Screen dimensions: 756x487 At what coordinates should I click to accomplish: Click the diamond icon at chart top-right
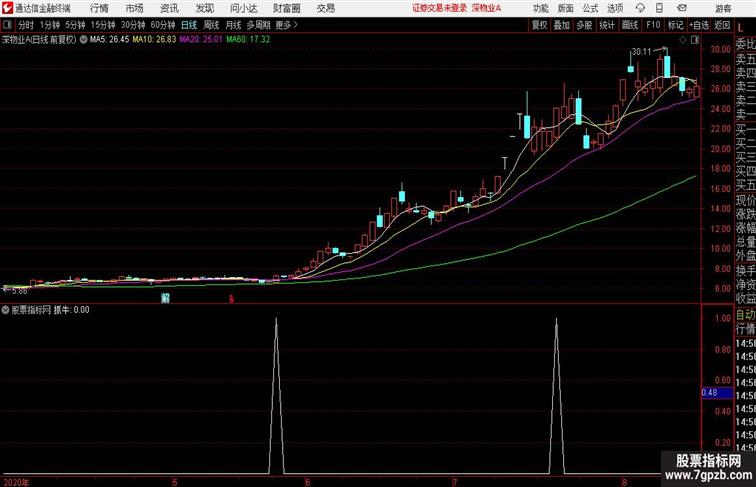[x=683, y=40]
